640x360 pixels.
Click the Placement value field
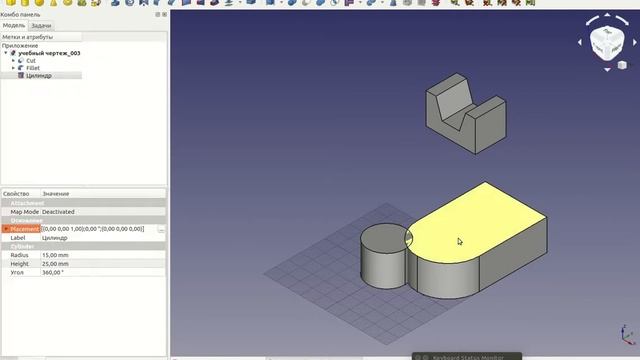click(99, 229)
